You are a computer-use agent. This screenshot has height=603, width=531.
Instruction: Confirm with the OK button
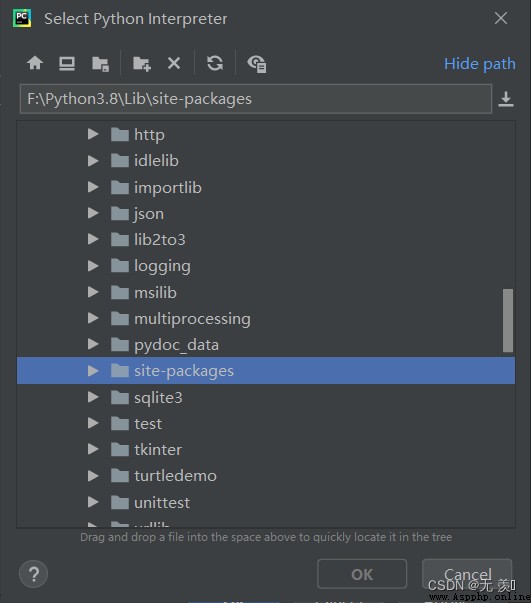pyautogui.click(x=362, y=574)
